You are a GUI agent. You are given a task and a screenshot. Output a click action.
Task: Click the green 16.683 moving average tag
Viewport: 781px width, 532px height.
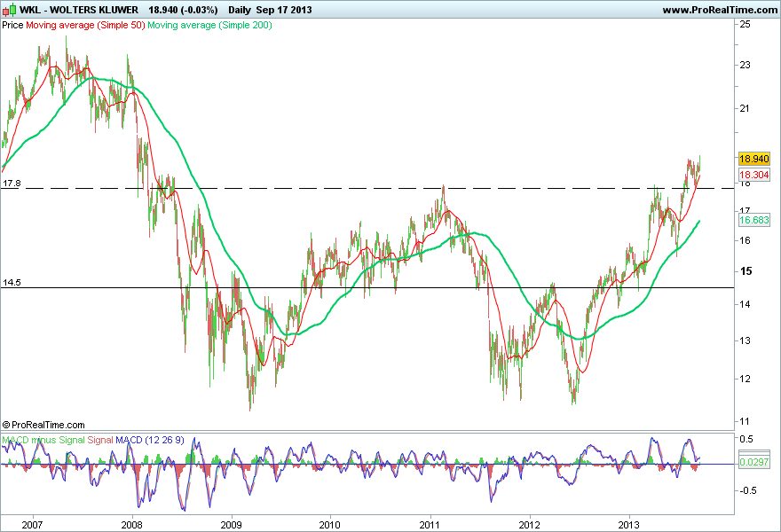coord(754,220)
